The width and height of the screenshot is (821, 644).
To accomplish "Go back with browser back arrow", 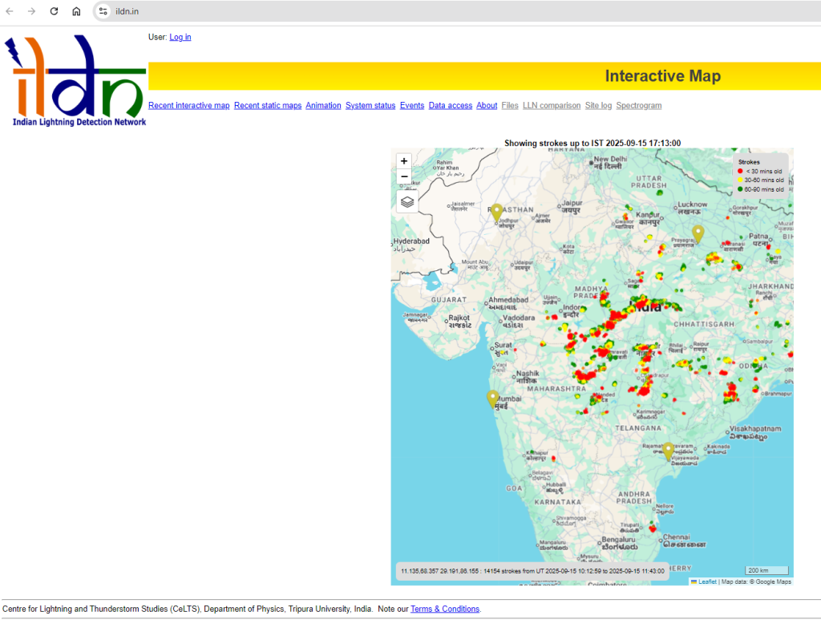I will 10,11.
